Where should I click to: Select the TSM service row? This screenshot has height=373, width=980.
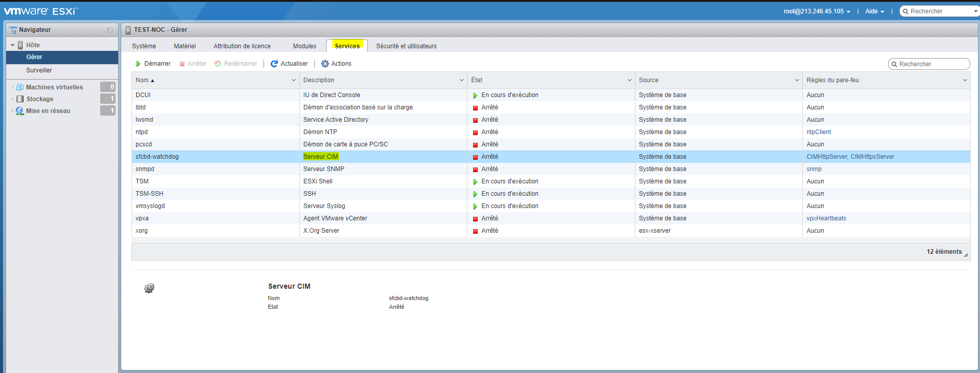point(551,181)
